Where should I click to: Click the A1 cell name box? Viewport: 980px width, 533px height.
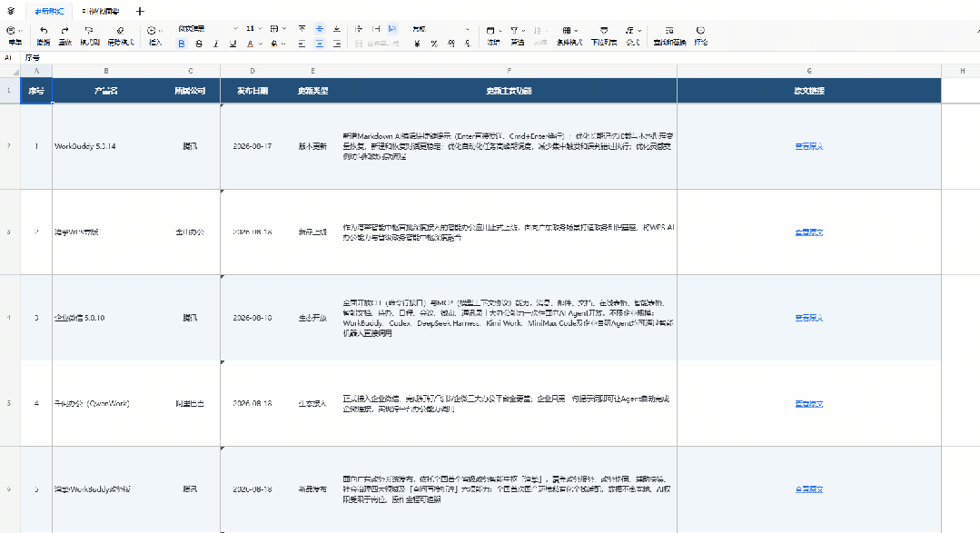[9, 57]
